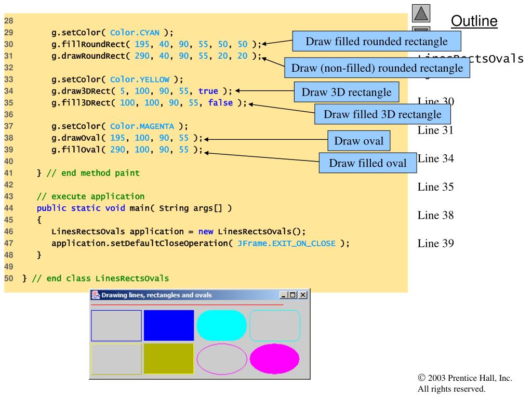Close the Drawing lines, rectangles and ovals window

303,295
